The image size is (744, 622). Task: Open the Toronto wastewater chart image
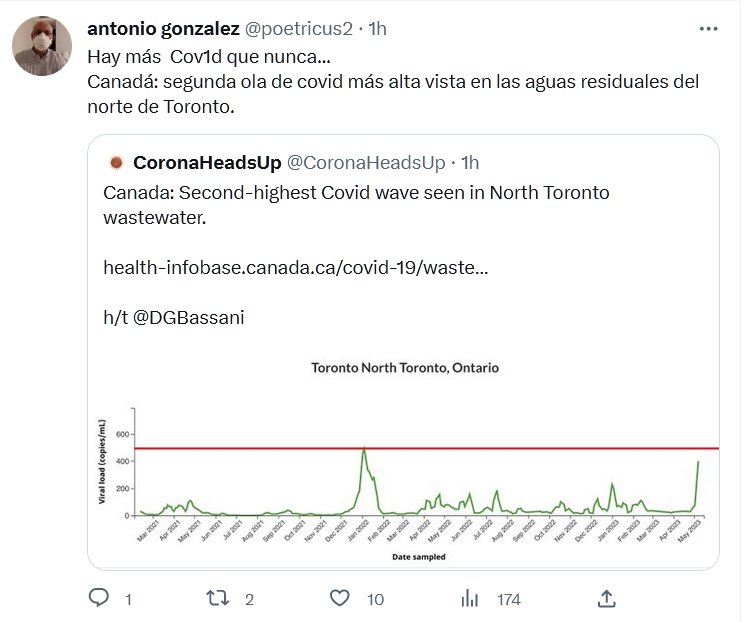pos(404,460)
